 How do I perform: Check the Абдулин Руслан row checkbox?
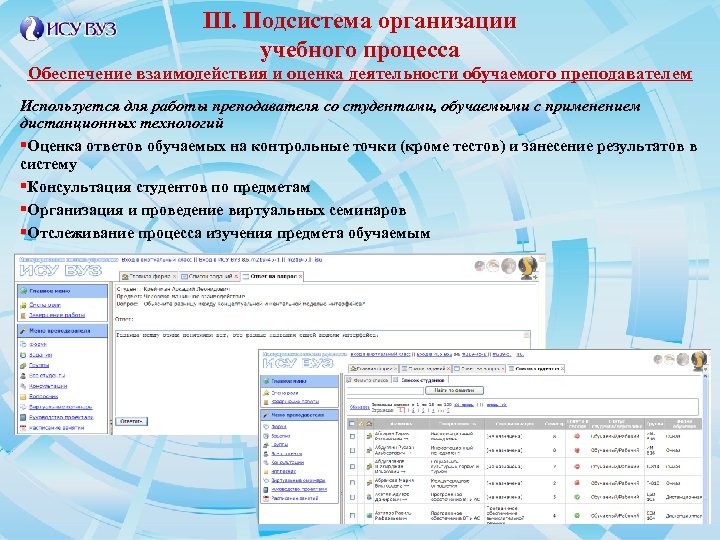click(352, 450)
